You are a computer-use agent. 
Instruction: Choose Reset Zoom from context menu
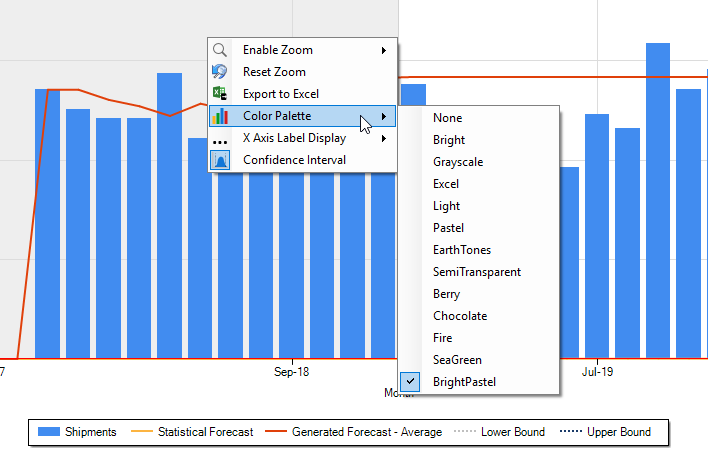(302, 72)
